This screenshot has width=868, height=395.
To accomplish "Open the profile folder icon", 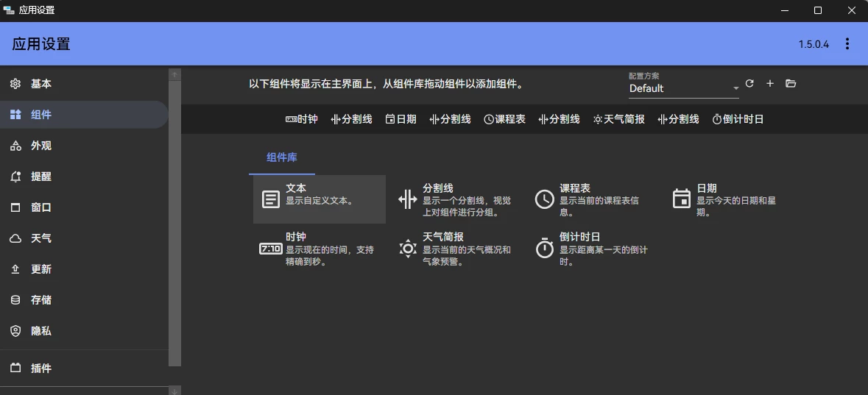I will [791, 84].
